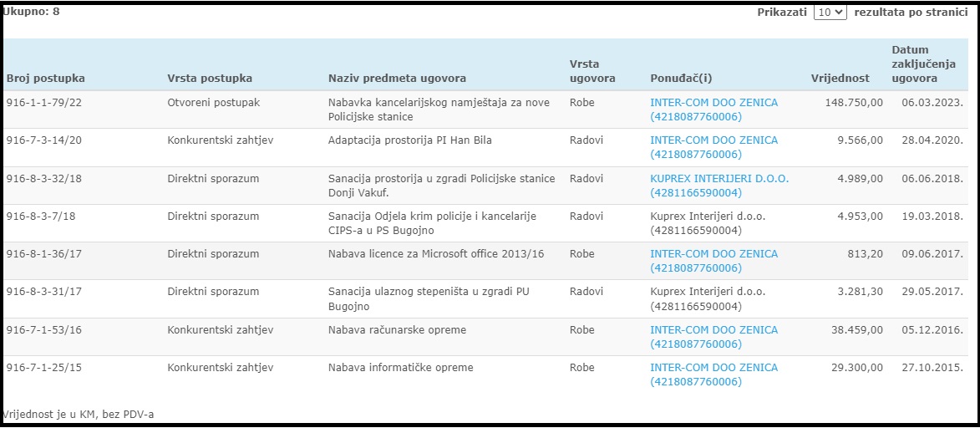Click procedure number 916-7-1-53/16
Viewport: 980px width, 428px height.
(x=43, y=329)
